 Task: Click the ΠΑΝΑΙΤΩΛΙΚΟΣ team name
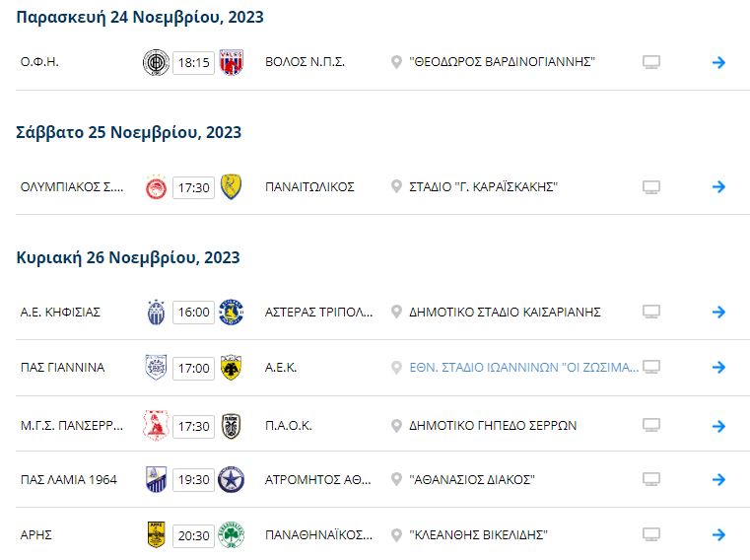[309, 186]
